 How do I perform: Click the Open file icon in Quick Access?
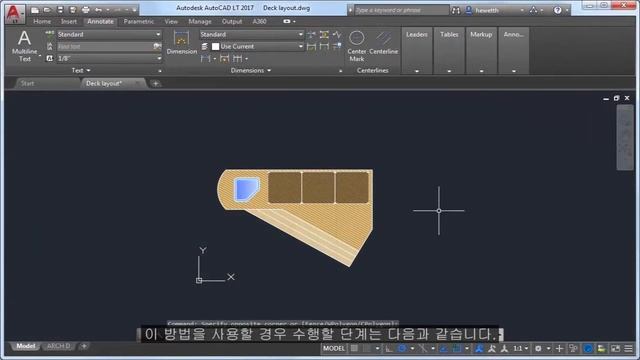click(47, 10)
